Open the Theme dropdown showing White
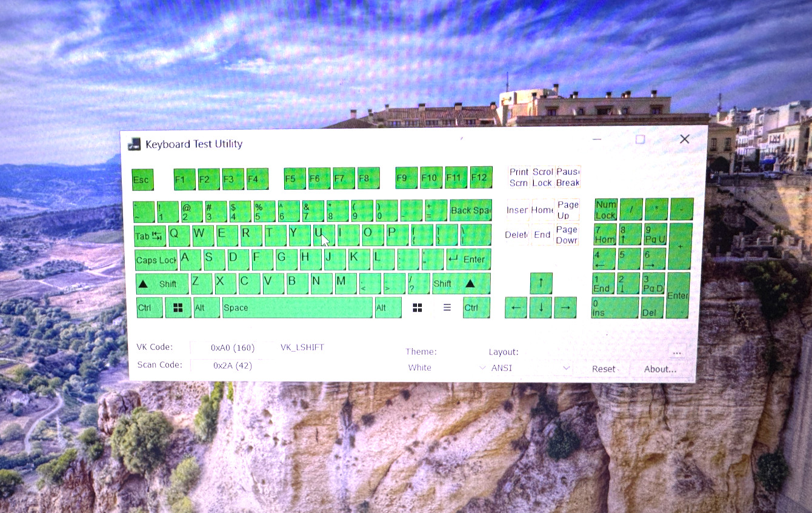The height and width of the screenshot is (513, 812). [x=447, y=367]
